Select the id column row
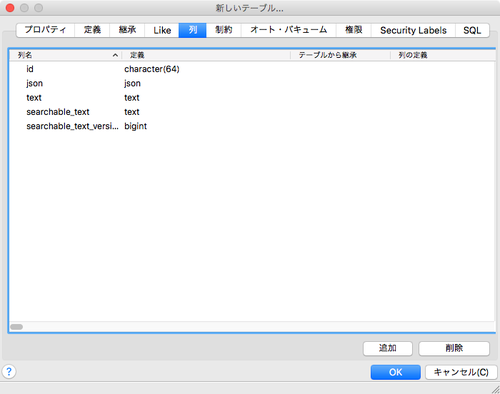Image resolution: width=500 pixels, height=394 pixels. [252, 69]
